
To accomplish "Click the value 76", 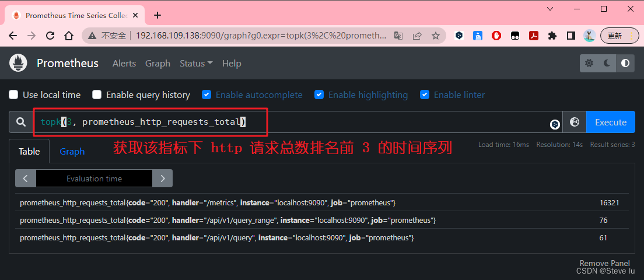I will (603, 220).
